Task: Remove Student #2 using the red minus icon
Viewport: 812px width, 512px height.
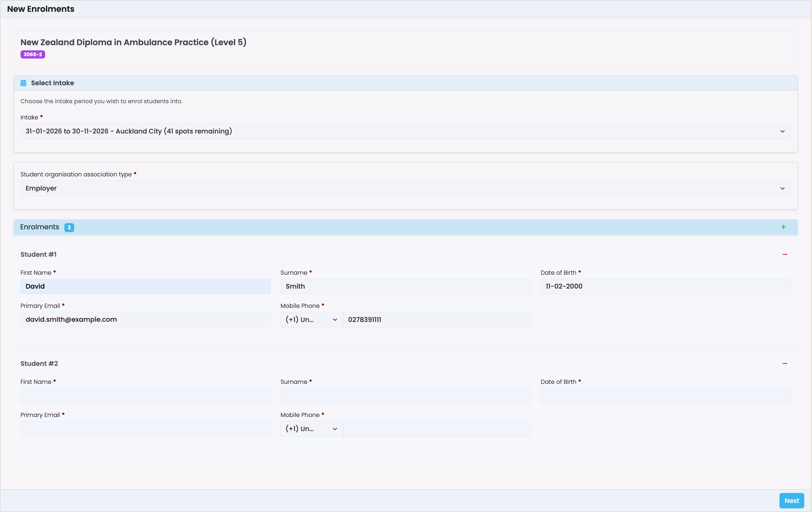Action: pos(785,364)
